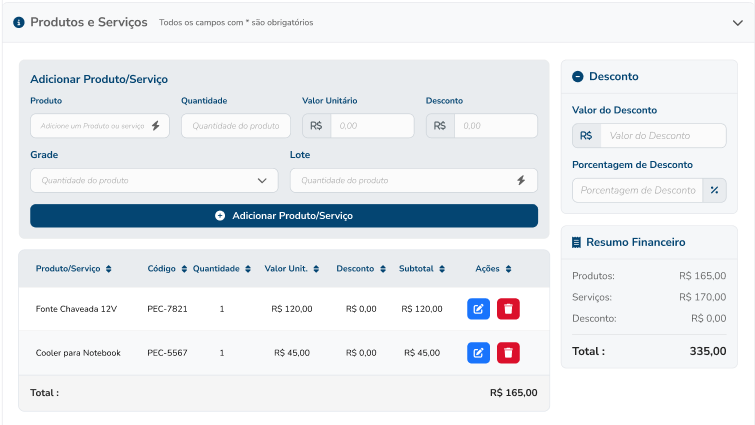Collapse the Desconto panel minus icon
Image resolution: width=755 pixels, height=425 pixels.
coord(578,77)
